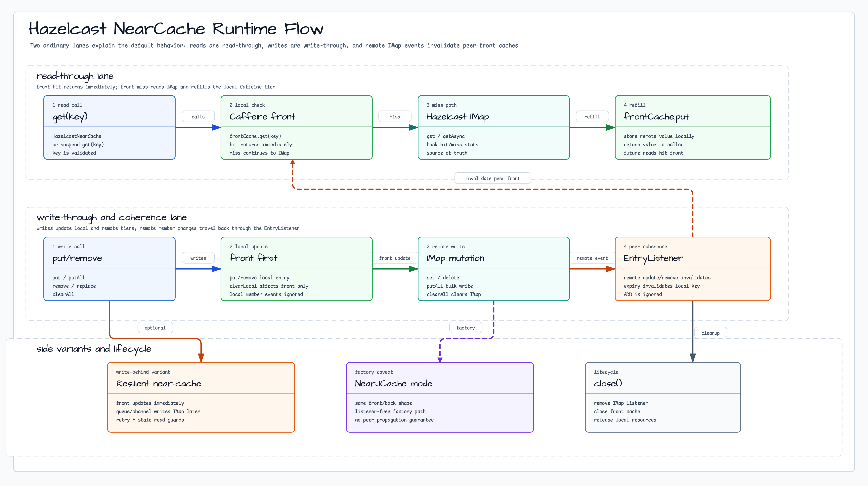Screen dimensions: 868x486
Task: Click the text 'back hit/miss stats'
Action: [x=453, y=145]
